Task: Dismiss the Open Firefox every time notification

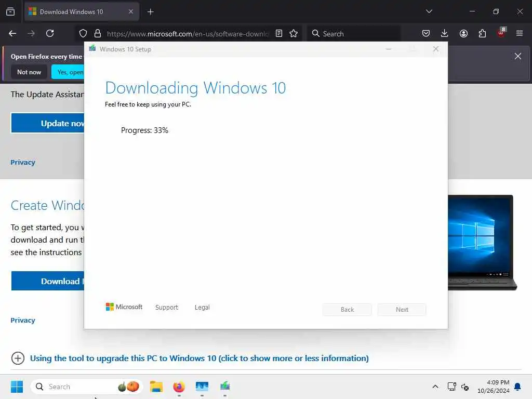Action: pos(518,56)
